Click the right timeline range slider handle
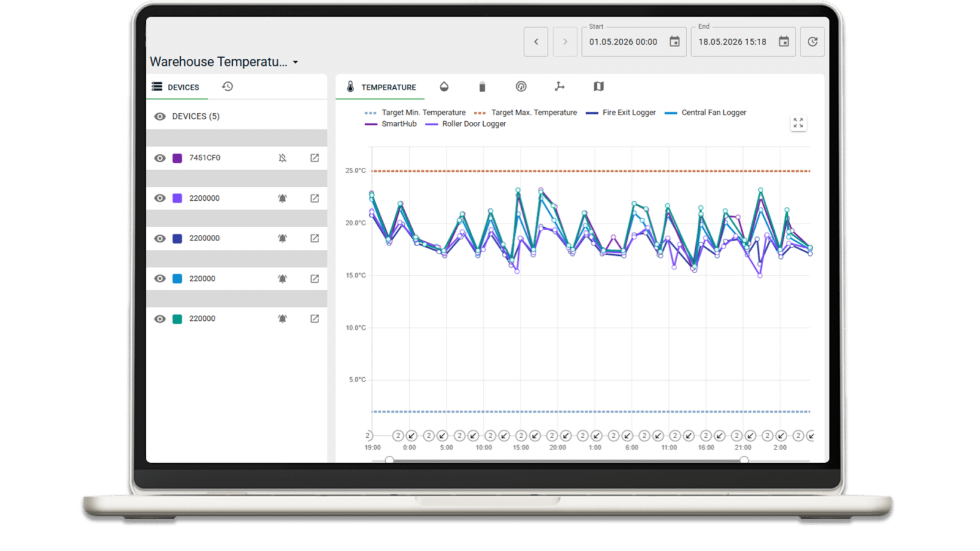 click(x=744, y=460)
